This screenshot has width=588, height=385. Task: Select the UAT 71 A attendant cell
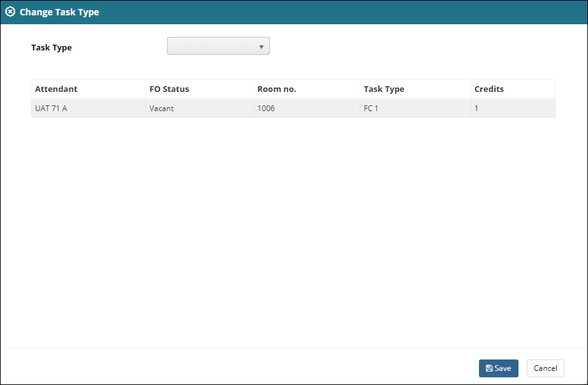[x=50, y=109]
